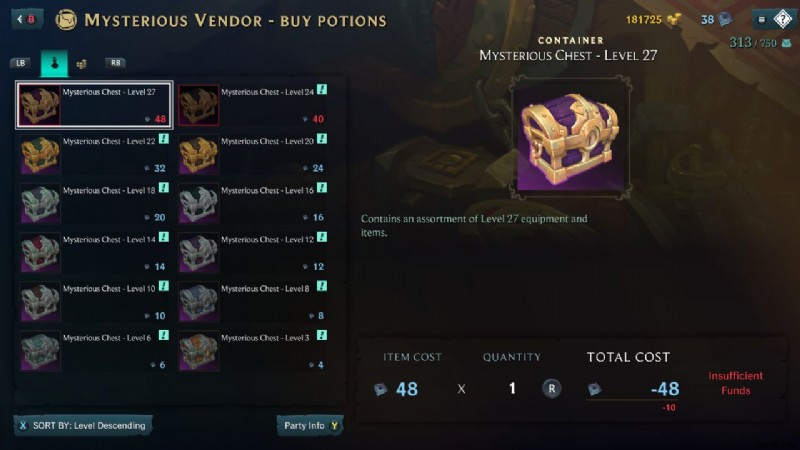Select Mysterious Chest - Level 16 icon
This screenshot has width=800, height=450.
[x=198, y=204]
